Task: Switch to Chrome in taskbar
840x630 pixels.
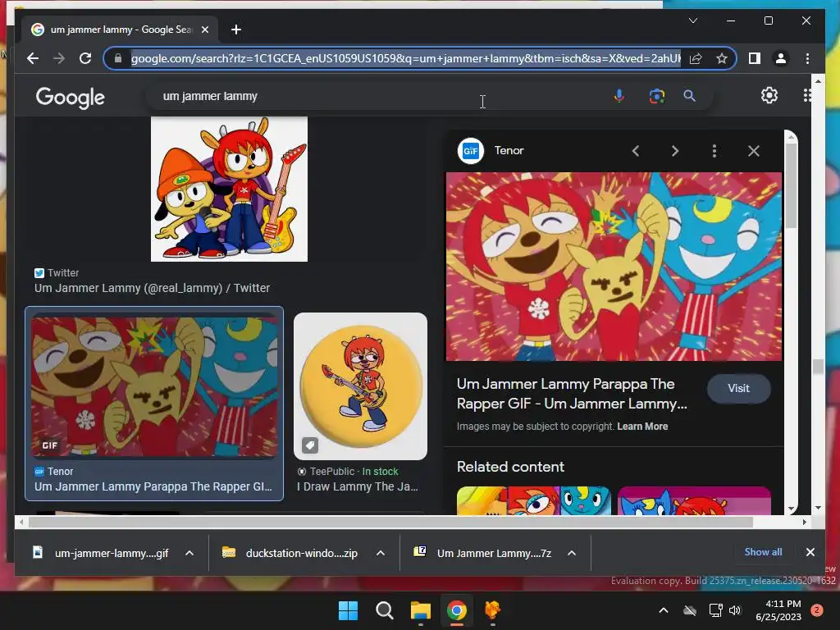Action: click(456, 610)
